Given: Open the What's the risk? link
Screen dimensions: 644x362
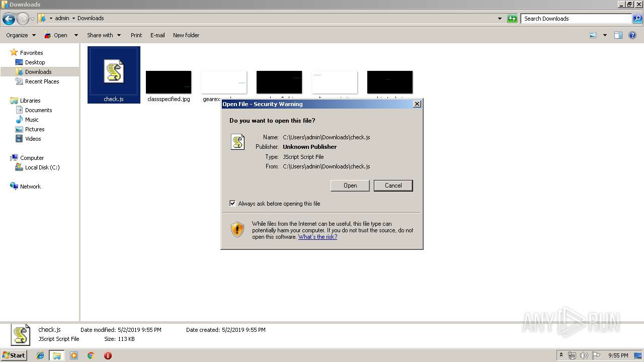Looking at the screenshot, I should [x=317, y=237].
